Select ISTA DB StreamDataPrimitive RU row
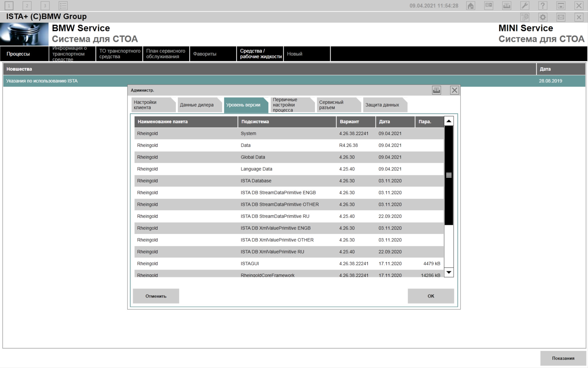588x368 pixels. 289,216
